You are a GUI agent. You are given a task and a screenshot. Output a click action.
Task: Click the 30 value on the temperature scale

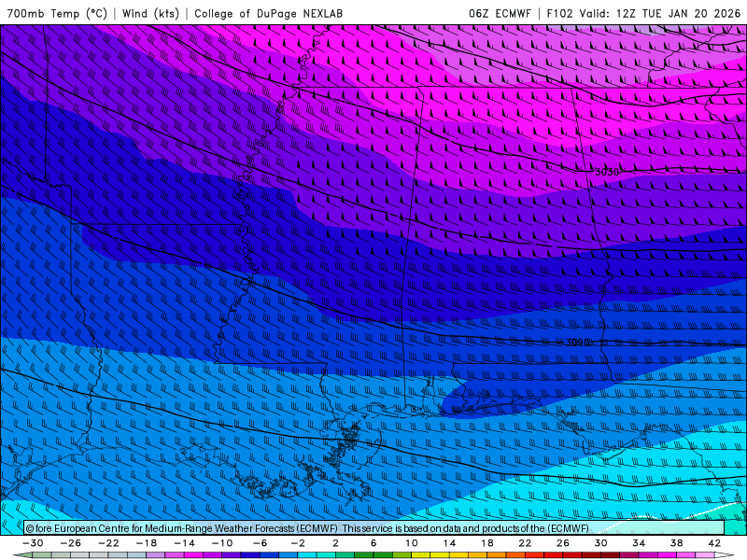pyautogui.click(x=600, y=543)
